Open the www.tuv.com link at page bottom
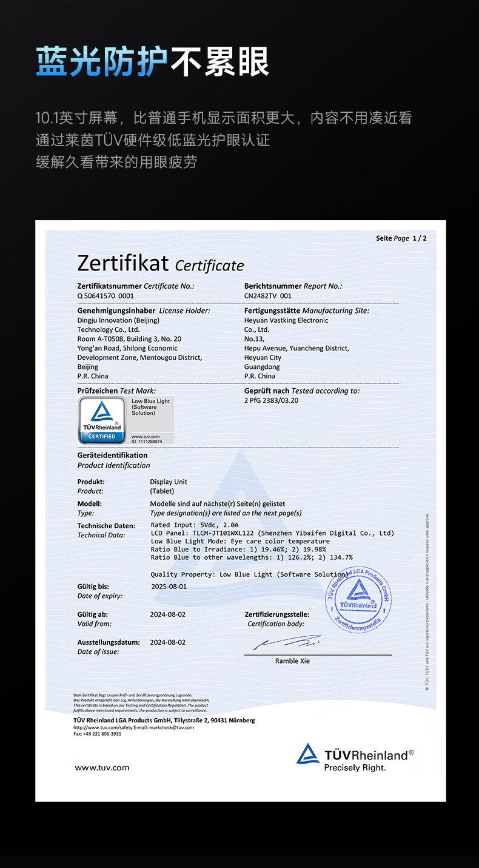479x868 pixels. (x=102, y=767)
